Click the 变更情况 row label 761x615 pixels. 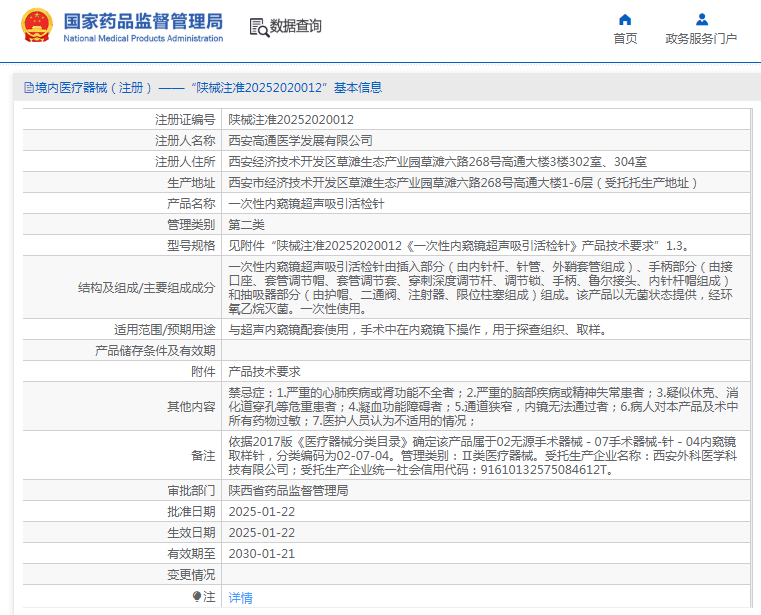(x=191, y=575)
